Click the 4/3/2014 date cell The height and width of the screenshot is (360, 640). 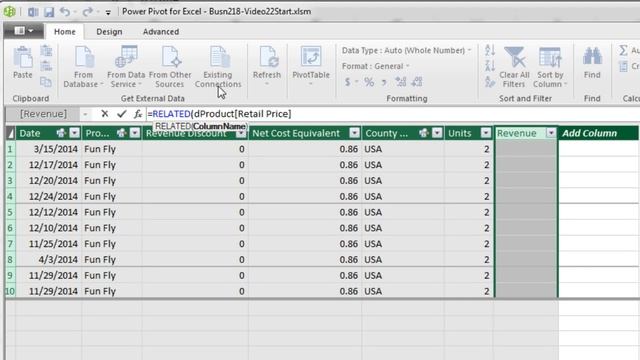(49, 260)
